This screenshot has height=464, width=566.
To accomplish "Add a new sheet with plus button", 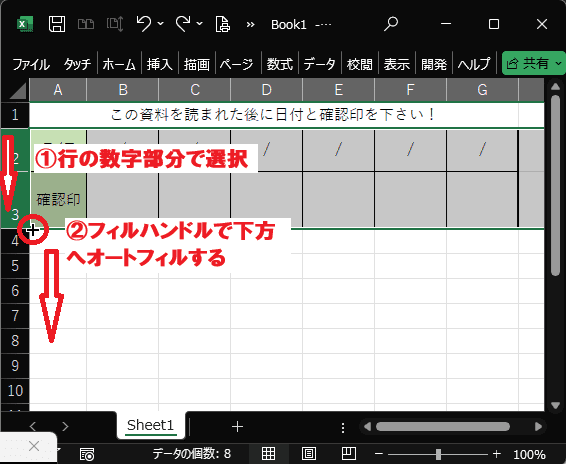I will point(237,427).
